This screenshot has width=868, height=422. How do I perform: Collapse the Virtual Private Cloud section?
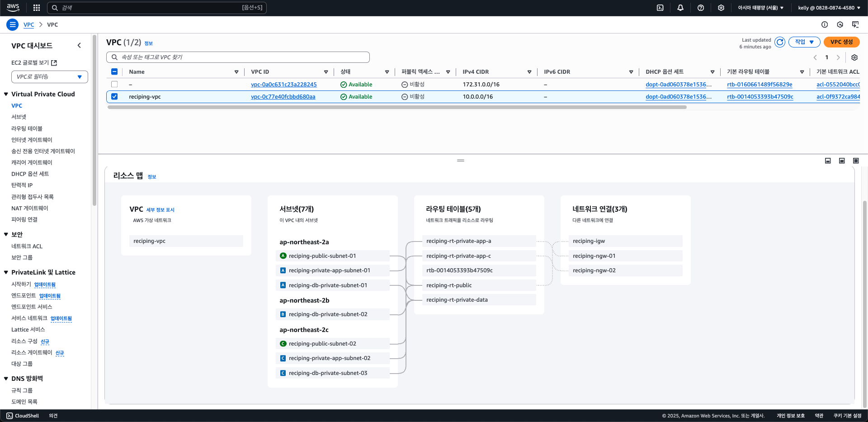tap(6, 94)
